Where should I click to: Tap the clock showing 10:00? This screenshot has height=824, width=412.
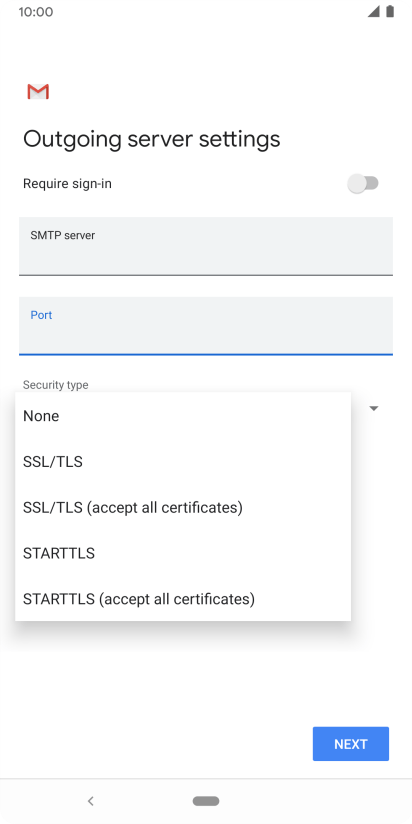tap(36, 12)
